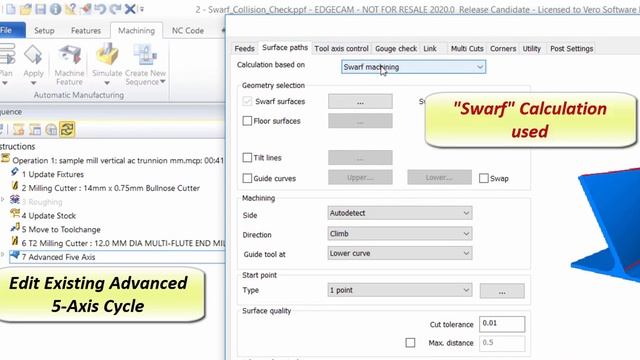Click the 14mm Bullnose Cutter tool icon
Image resolution: width=640 pixels, height=360 pixels.
(x=15, y=187)
